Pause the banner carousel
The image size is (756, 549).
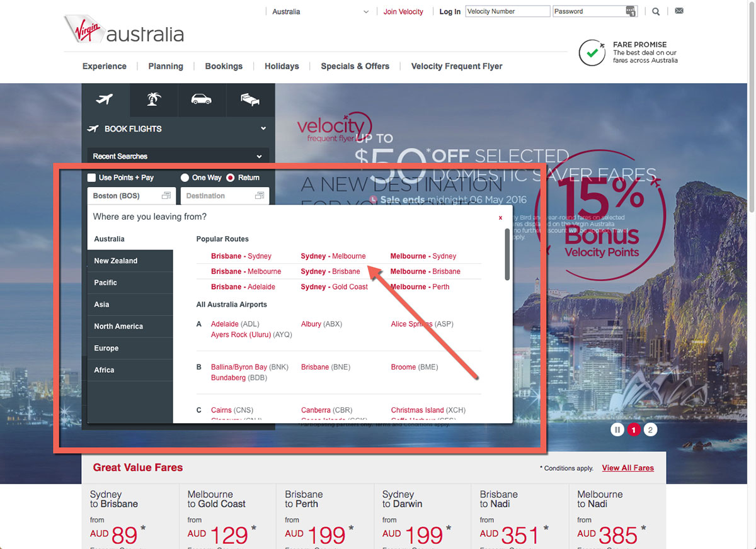(x=617, y=429)
